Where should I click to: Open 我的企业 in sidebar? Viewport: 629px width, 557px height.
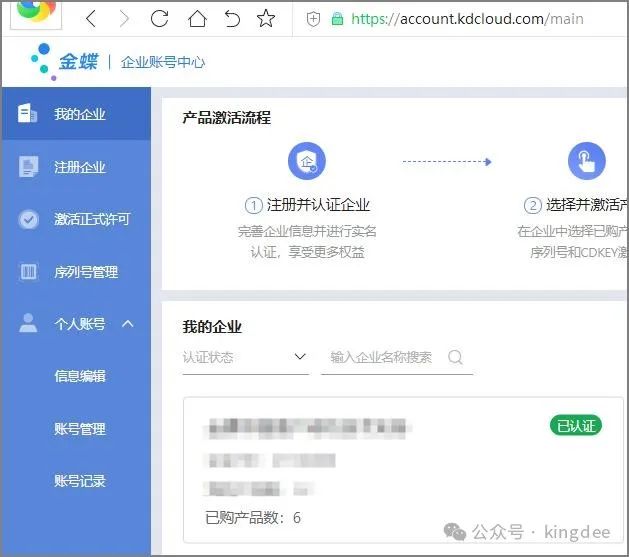76,114
